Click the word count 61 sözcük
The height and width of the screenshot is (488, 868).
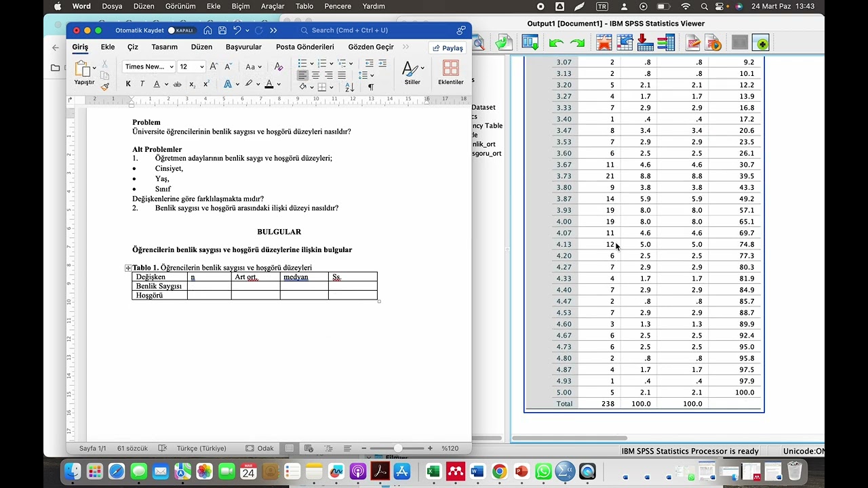[132, 448]
